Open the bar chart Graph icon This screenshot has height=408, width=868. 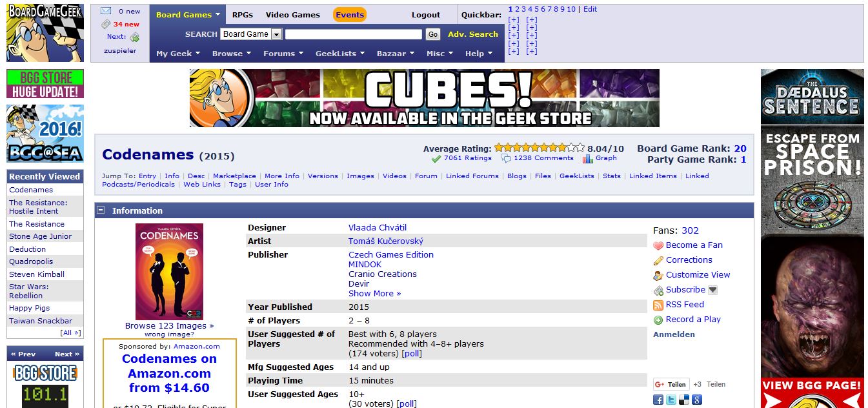(587, 159)
